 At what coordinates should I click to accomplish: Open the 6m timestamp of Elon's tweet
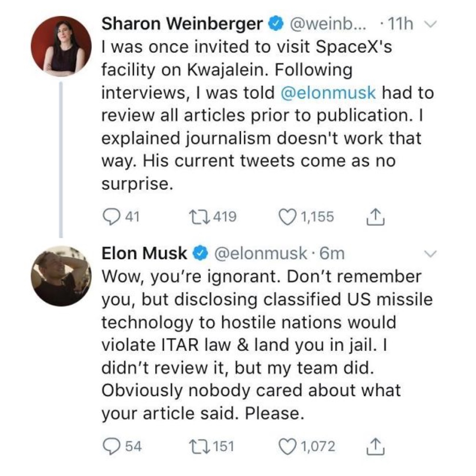(x=332, y=254)
